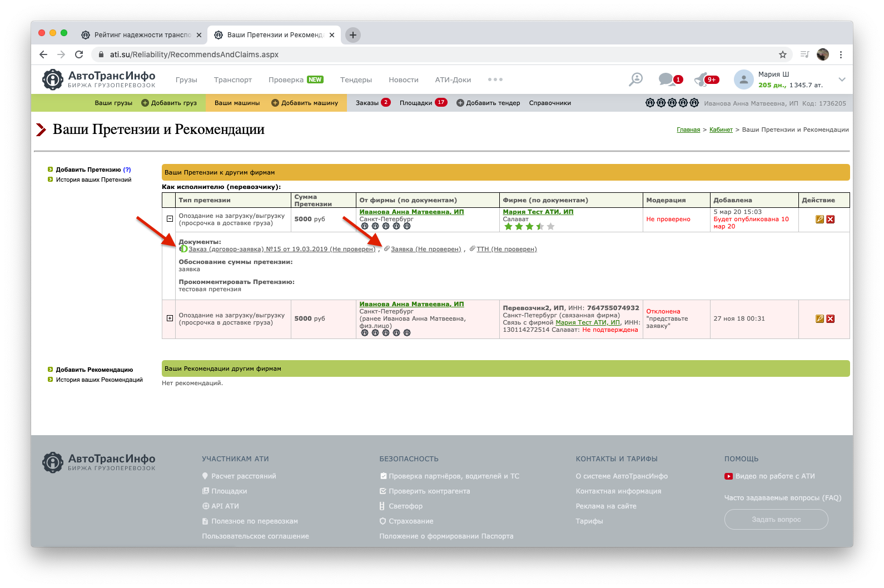Screen dimensions: 884x588
Task: Delete the Перевозчик2 claim
Action: pos(831,319)
